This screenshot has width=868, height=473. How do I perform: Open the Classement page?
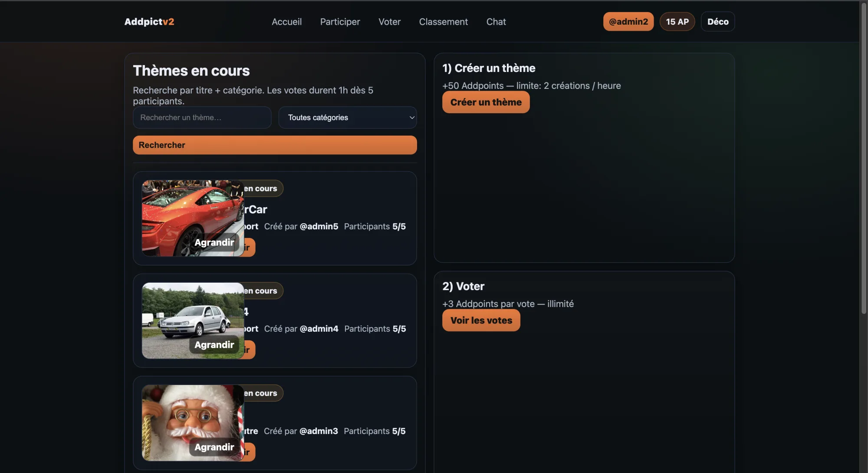pos(443,22)
